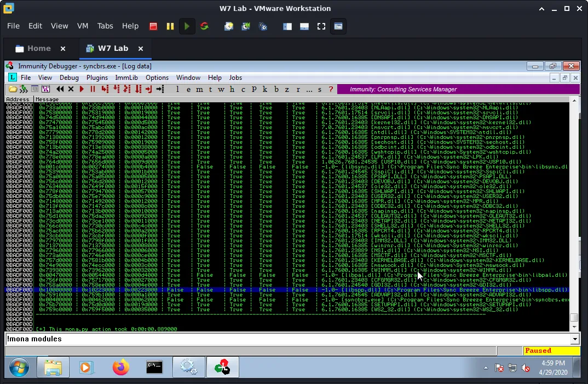The image size is (588, 384).
Task: Open Command Prompt from the taskbar
Action: click(x=154, y=367)
